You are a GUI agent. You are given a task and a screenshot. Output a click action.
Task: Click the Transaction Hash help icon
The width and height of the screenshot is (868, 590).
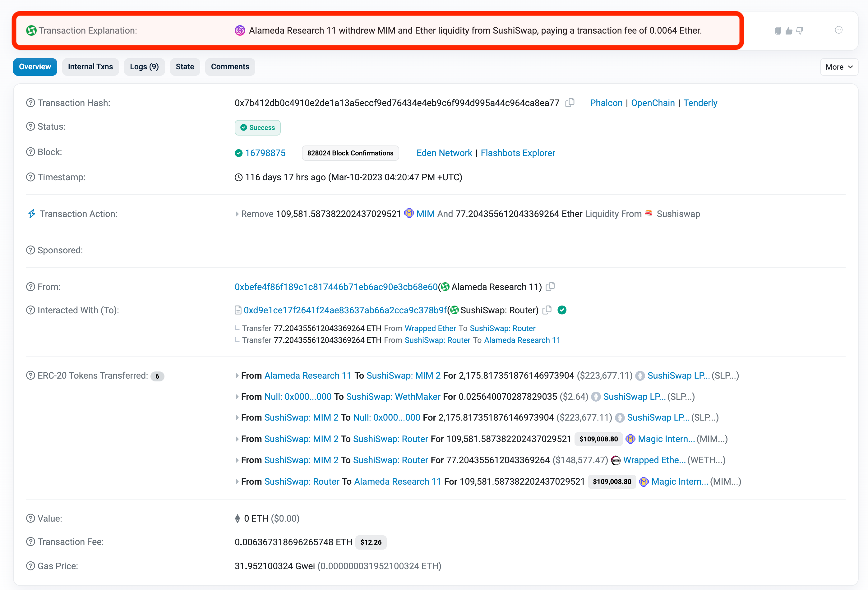[31, 103]
